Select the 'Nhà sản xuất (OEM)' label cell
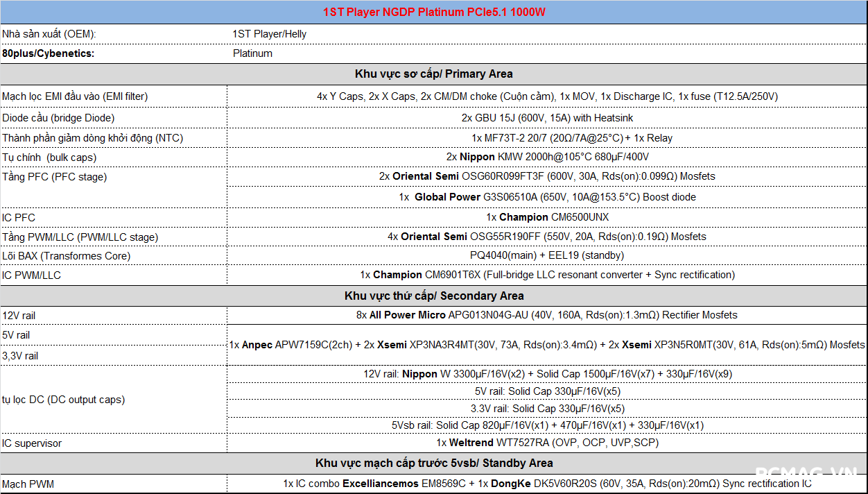Image resolution: width=868 pixels, height=494 pixels. tap(49, 34)
